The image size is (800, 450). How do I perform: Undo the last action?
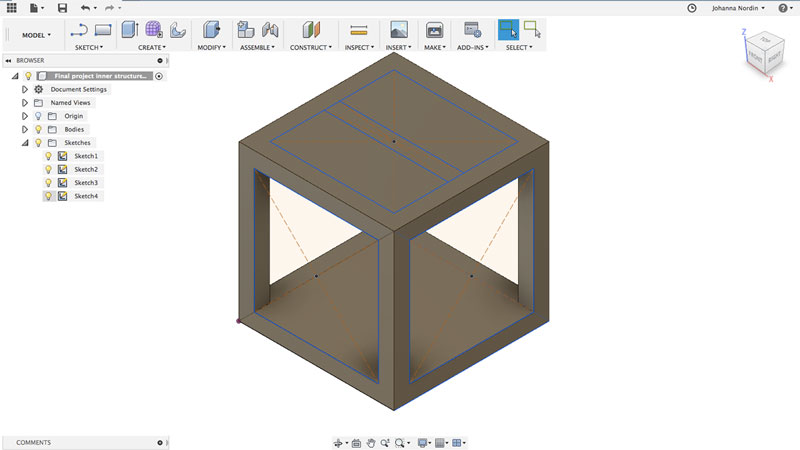[85, 8]
